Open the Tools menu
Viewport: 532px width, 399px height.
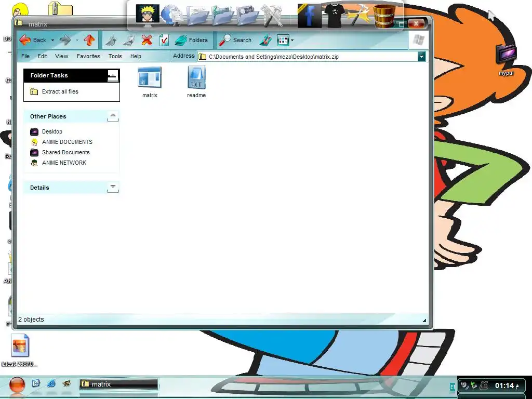115,56
